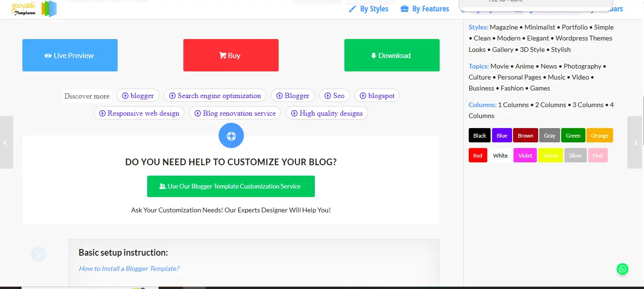The width and height of the screenshot is (644, 289).
Task: Select the Blue color swatch
Action: pos(502,136)
